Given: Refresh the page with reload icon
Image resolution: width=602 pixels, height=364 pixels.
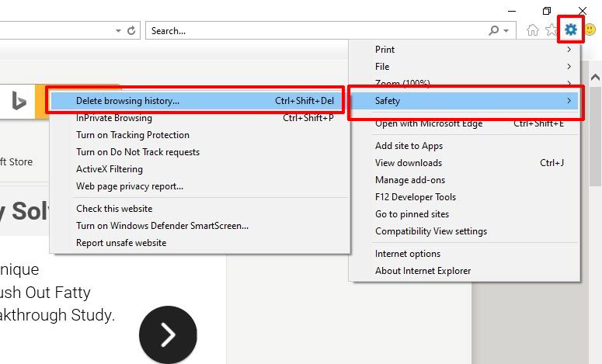Looking at the screenshot, I should pos(131,30).
